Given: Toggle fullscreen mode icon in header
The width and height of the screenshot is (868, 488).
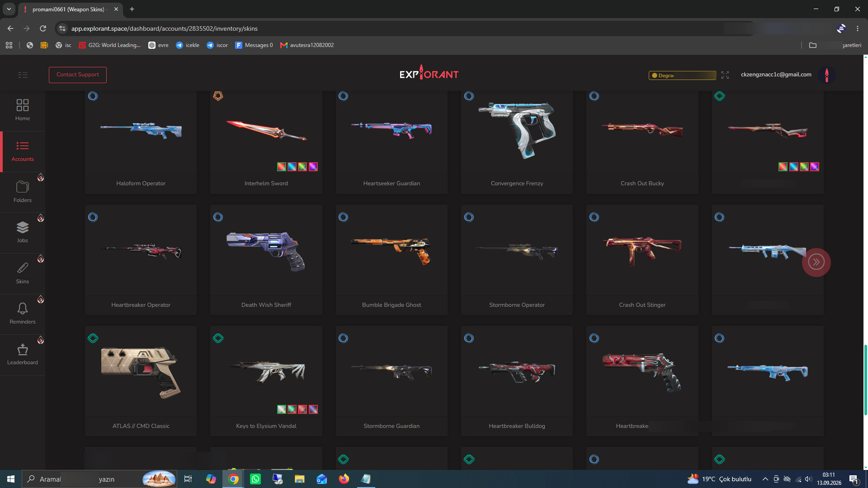Looking at the screenshot, I should tap(725, 75).
